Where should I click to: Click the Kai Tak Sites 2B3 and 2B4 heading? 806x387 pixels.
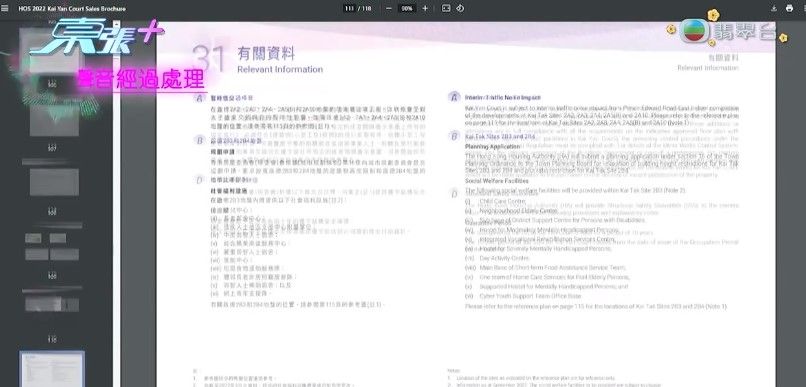pyautogui.click(x=500, y=137)
